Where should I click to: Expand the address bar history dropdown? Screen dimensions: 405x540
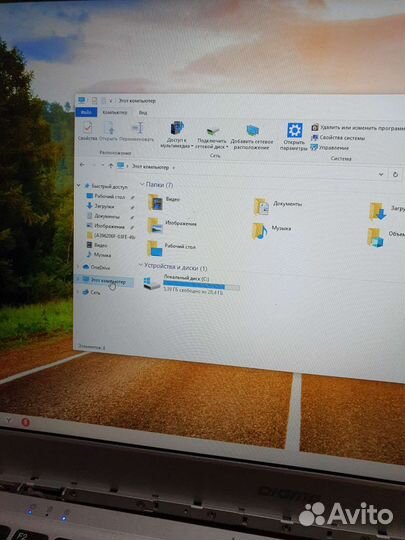381,174
